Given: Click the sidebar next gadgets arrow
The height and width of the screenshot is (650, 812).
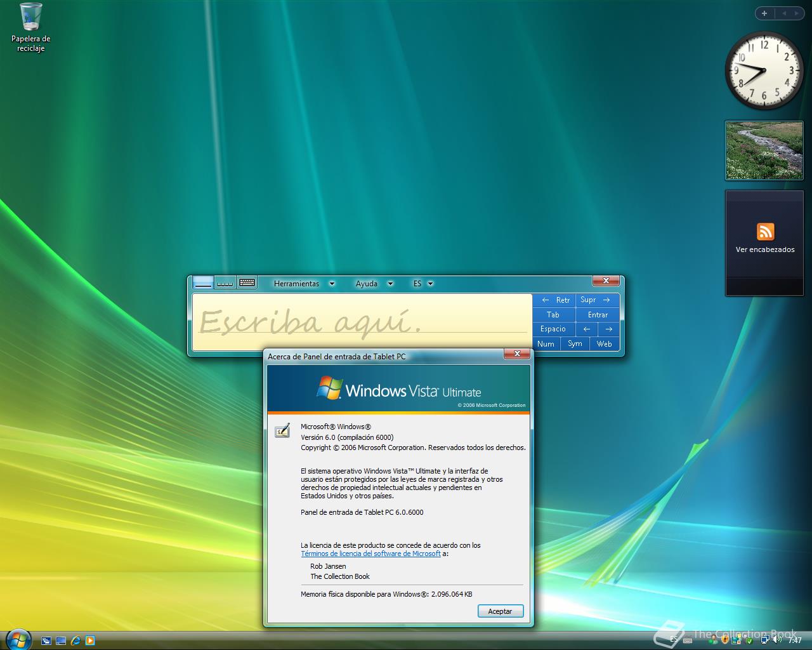Looking at the screenshot, I should 797,13.
